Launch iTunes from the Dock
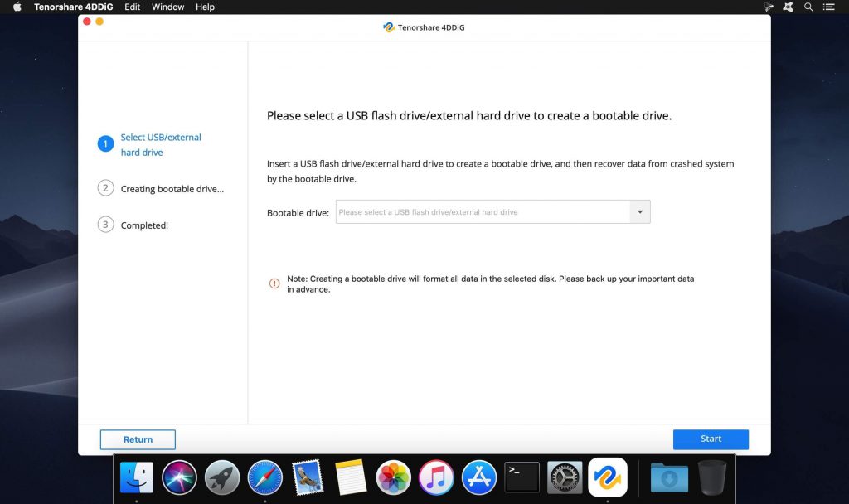Viewport: 849px width, 504px height. [x=436, y=477]
